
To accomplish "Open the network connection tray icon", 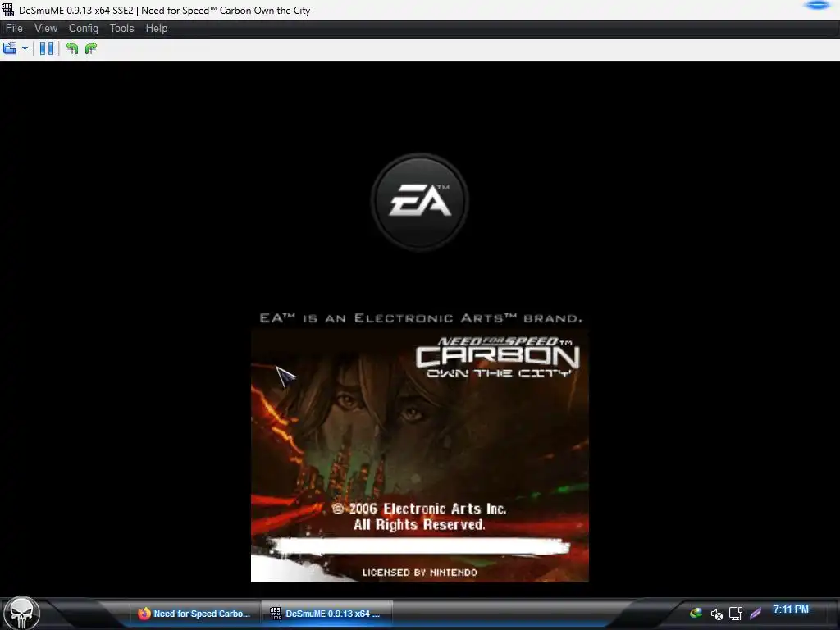I will coord(736,614).
